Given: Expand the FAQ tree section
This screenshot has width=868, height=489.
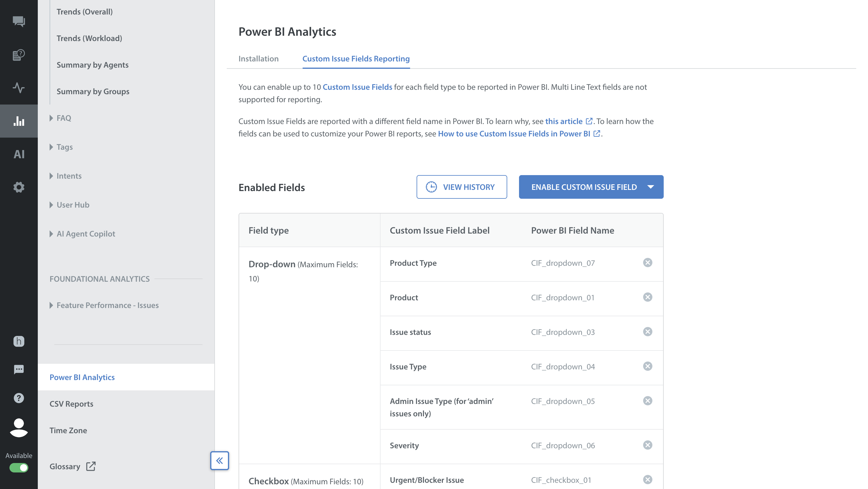Looking at the screenshot, I should tap(51, 118).
